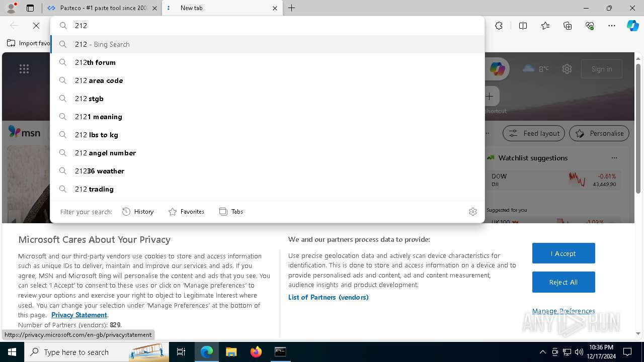Stop loading the page
The height and width of the screenshot is (362, 644).
(36, 26)
